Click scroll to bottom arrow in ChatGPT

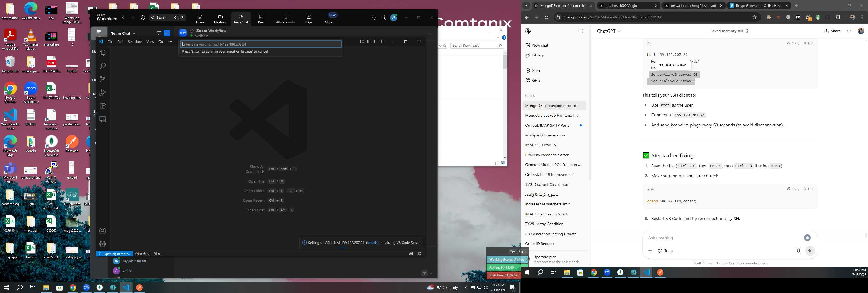click(730, 219)
